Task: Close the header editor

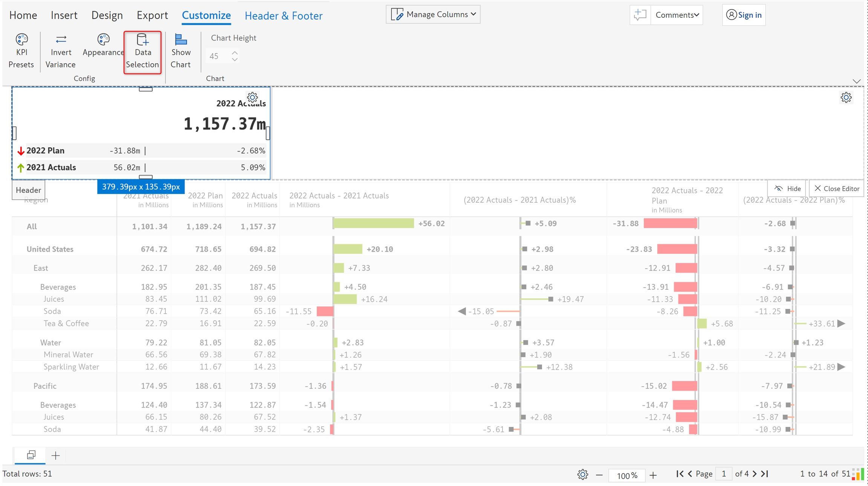Action: click(x=837, y=188)
